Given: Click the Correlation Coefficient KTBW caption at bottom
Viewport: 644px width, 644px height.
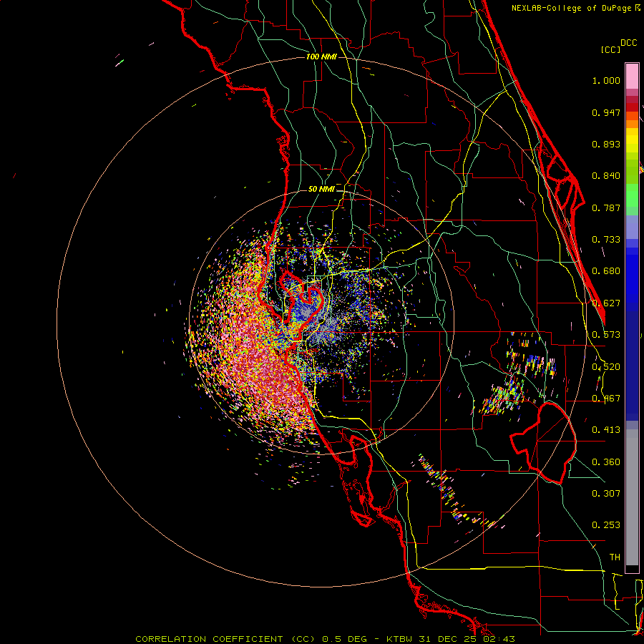Looking at the screenshot, I should coord(325,639).
